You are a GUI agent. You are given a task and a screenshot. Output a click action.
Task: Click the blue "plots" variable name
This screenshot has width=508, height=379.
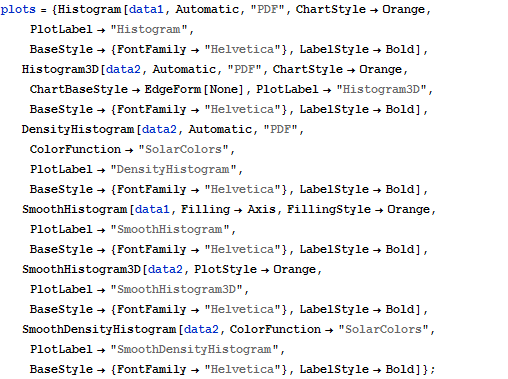[18, 9]
